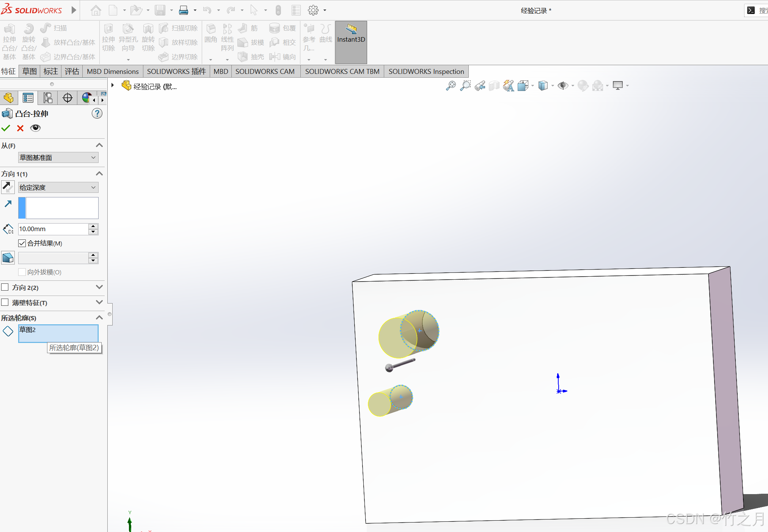
Task: Open the help question mark button
Action: [97, 114]
